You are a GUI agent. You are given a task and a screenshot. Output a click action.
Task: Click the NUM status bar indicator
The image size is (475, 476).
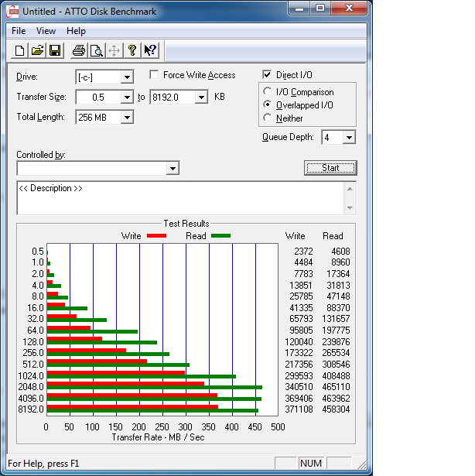(x=311, y=464)
